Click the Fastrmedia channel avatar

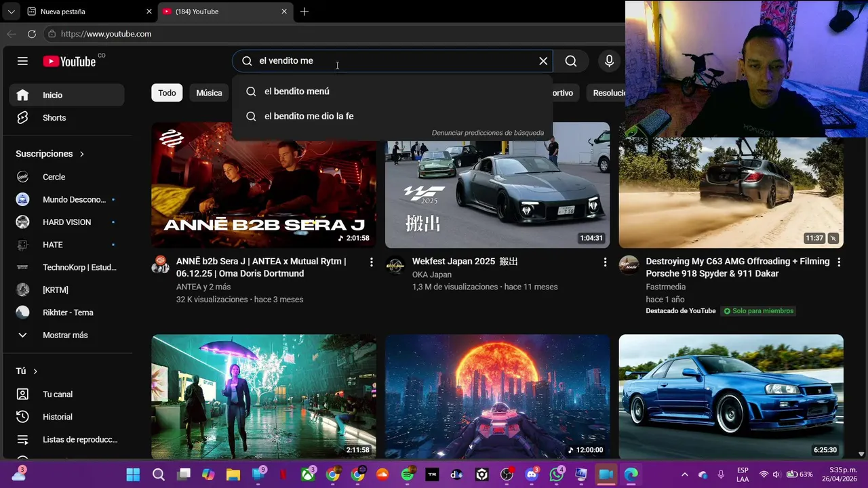[629, 265]
